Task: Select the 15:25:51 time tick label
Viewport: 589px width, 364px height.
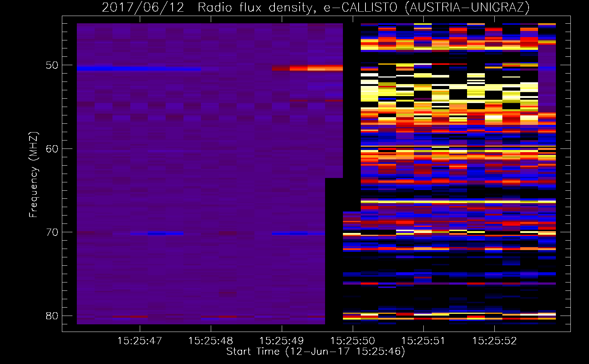Action: [423, 341]
